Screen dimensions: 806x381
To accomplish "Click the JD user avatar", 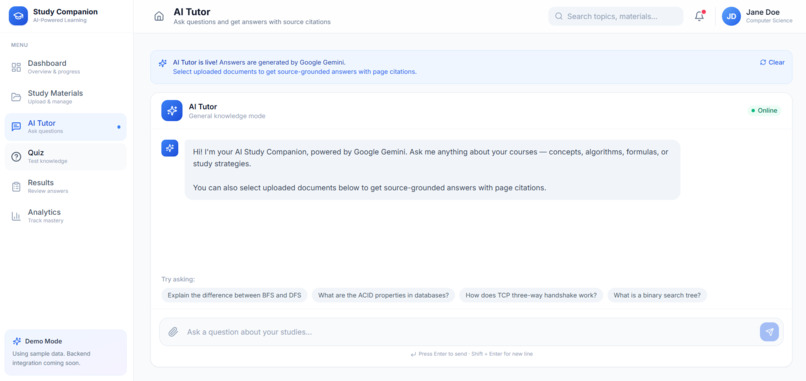I will tap(731, 16).
